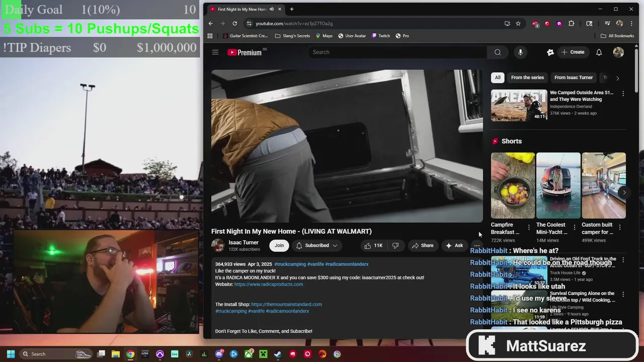
Task: Launch Steam from the taskbar
Action: (x=278, y=354)
